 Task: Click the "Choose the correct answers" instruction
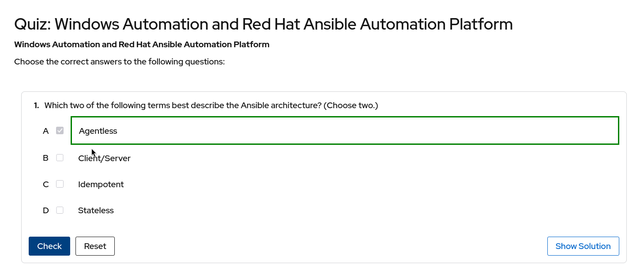pyautogui.click(x=120, y=62)
